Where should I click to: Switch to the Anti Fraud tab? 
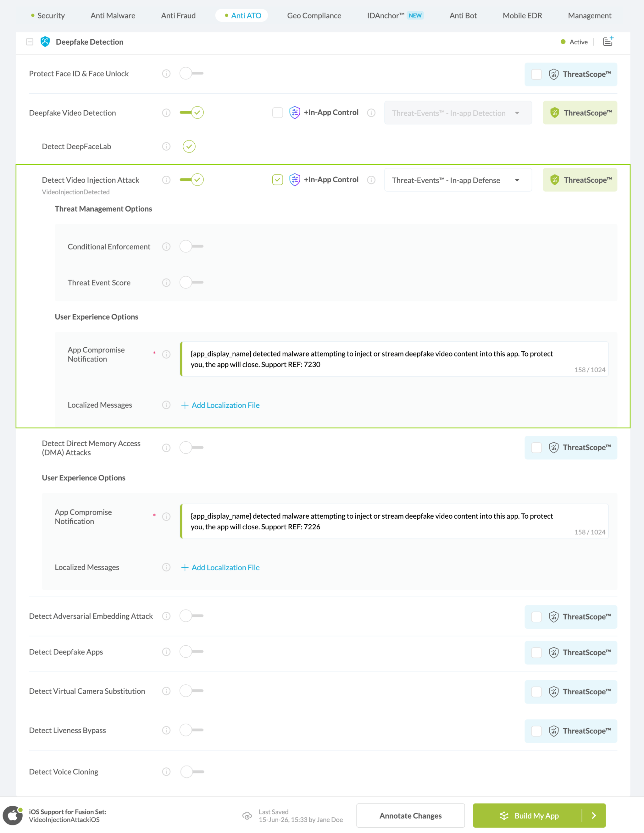(178, 16)
